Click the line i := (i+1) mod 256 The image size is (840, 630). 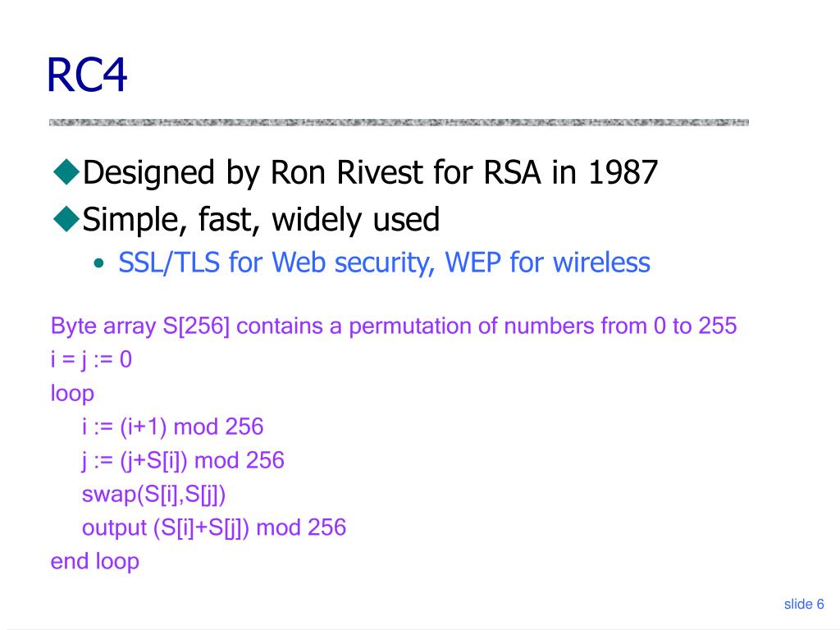point(172,427)
